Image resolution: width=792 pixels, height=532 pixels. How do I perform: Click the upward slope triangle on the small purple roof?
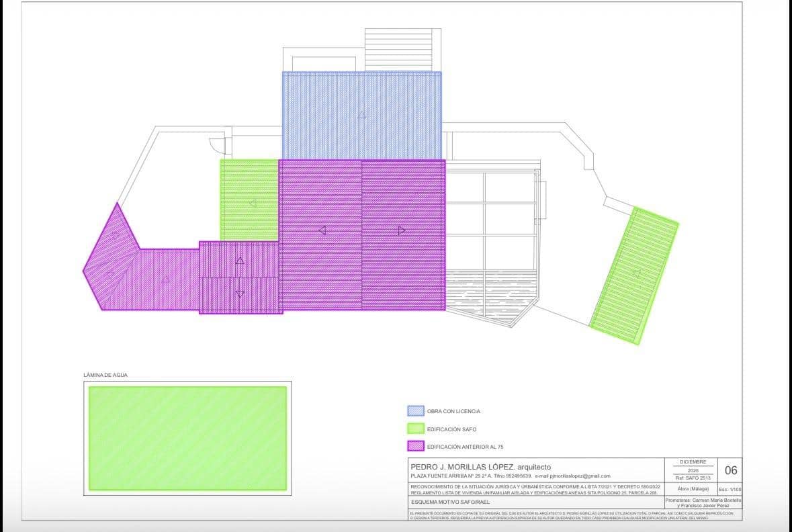pyautogui.click(x=240, y=261)
